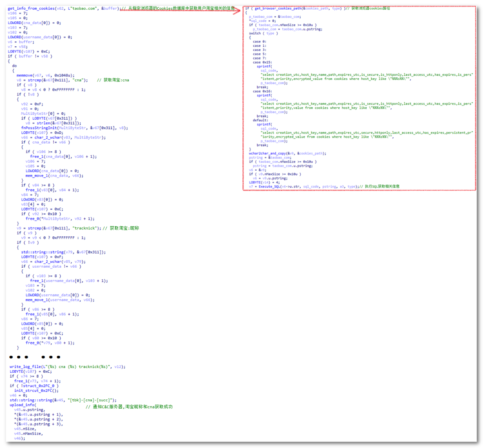The height and width of the screenshot is (448, 483).
Task: Click 'free_0(*MultiByteStr, v92 + 1);'
Action: 60,219
